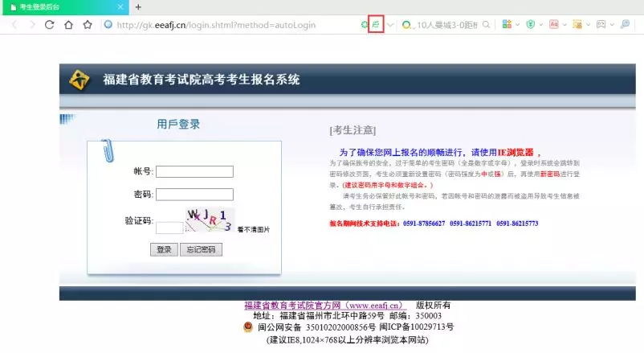
Task: Click the 福建省教育考试院高考考生报名系统 title
Action: click(x=202, y=80)
